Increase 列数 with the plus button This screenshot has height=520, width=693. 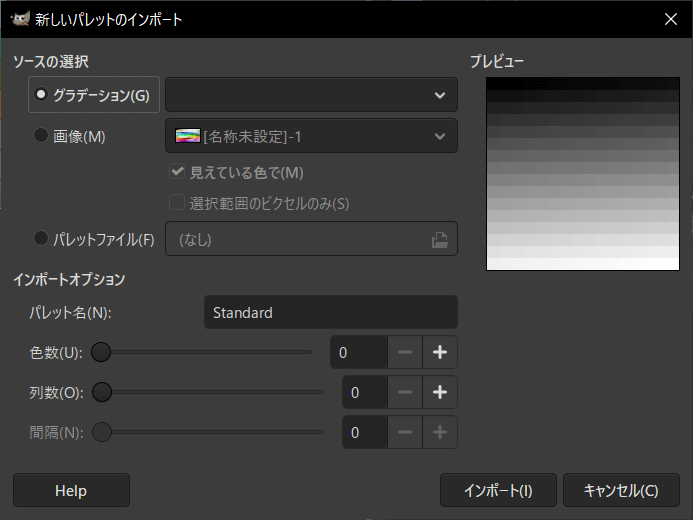point(440,392)
